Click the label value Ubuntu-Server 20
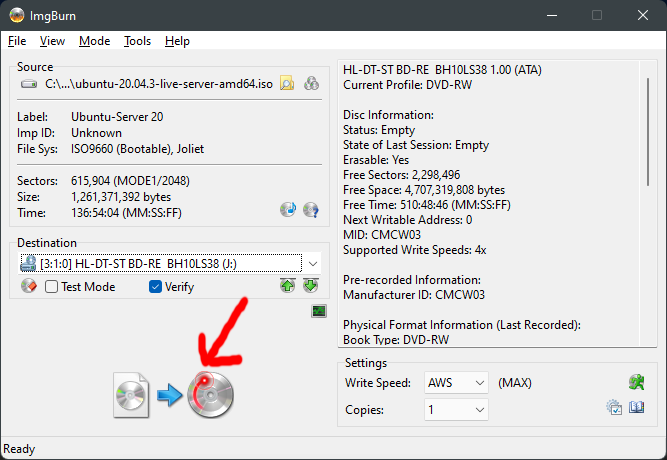This screenshot has width=667, height=460. tap(117, 117)
